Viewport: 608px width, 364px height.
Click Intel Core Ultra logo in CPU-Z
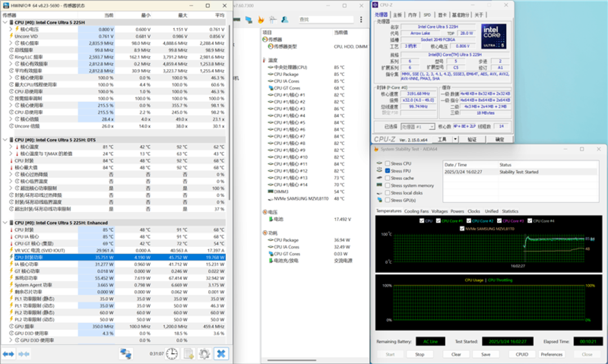pyautogui.click(x=494, y=36)
